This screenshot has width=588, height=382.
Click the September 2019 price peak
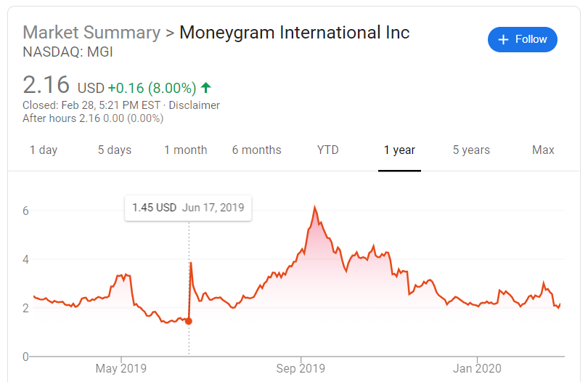coord(314,207)
